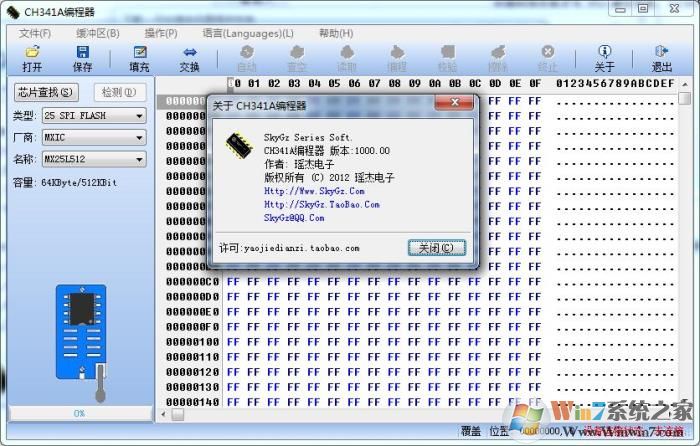
Task: Select the address row 000000F0
Action: pyautogui.click(x=192, y=327)
